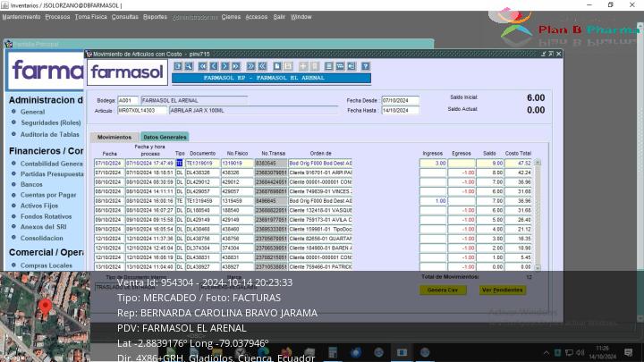Click the restore icon of the Movimiento window

pos(551,54)
